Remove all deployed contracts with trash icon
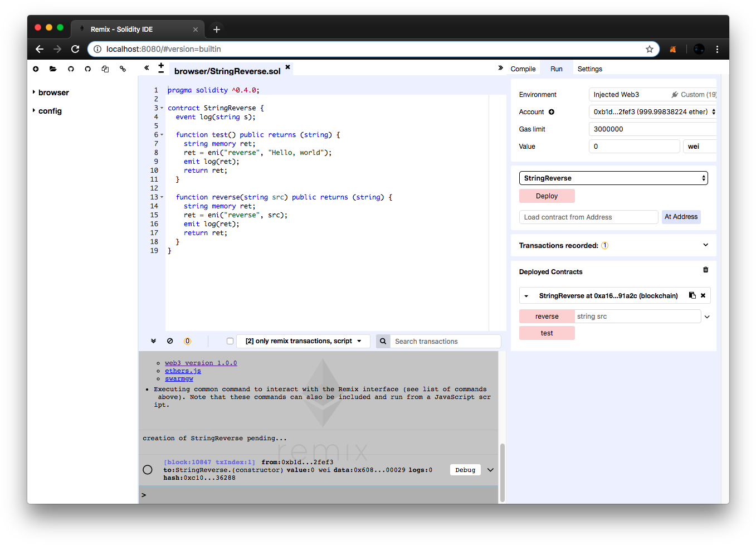Image resolution: width=756 pixels, height=545 pixels. (705, 269)
